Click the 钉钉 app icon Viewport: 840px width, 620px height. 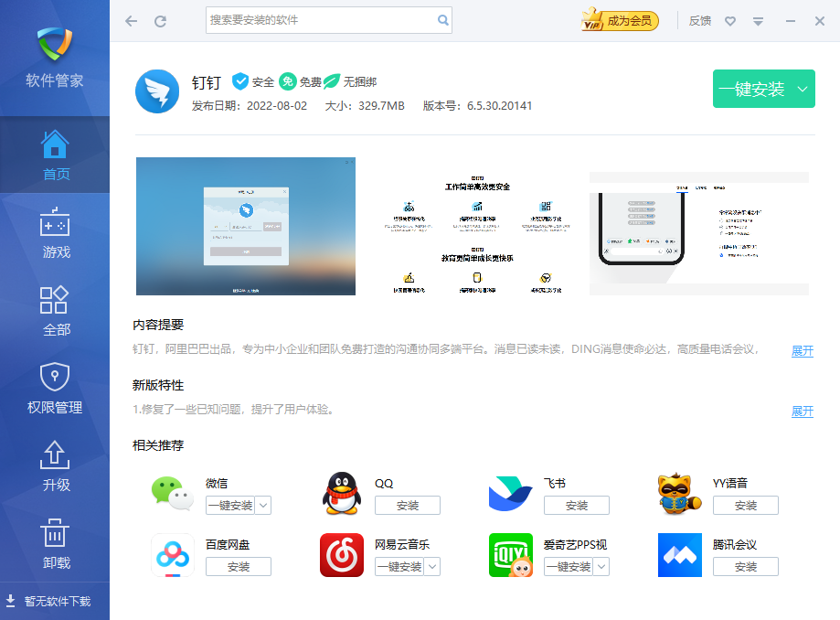click(x=157, y=91)
